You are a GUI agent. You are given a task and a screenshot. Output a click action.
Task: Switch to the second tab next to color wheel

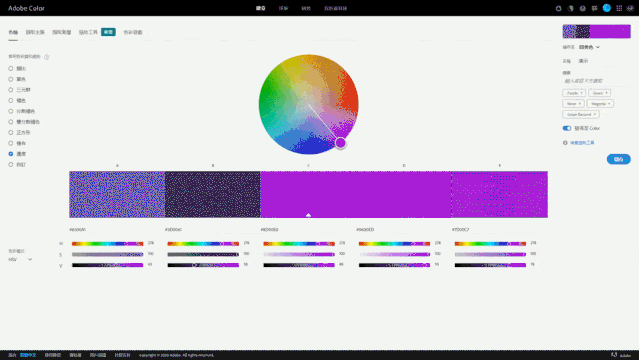click(x=35, y=32)
